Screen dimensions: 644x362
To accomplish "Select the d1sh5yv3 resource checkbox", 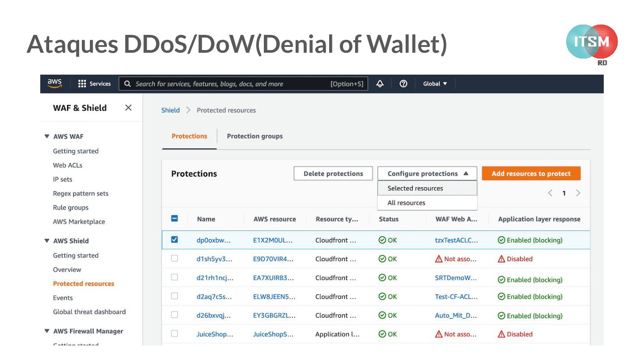I will [174, 258].
